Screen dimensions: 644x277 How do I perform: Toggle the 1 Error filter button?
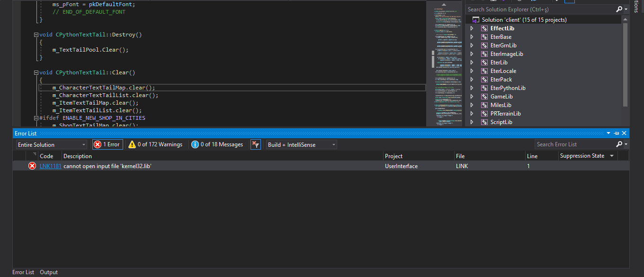(x=107, y=144)
